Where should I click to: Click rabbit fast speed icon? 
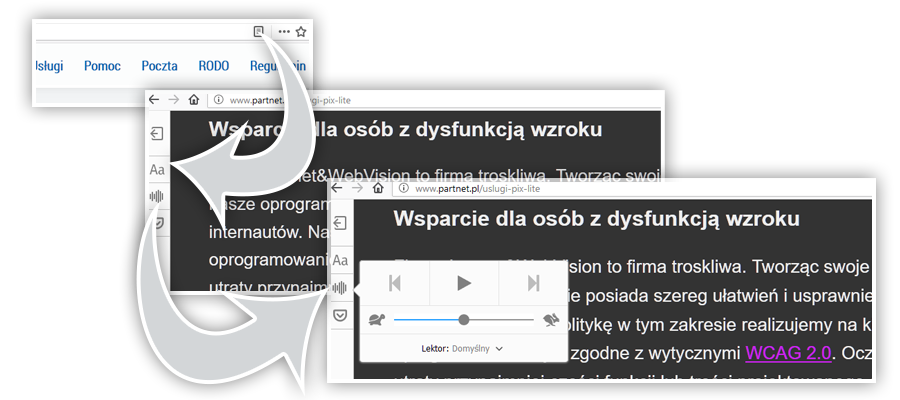coord(551,320)
